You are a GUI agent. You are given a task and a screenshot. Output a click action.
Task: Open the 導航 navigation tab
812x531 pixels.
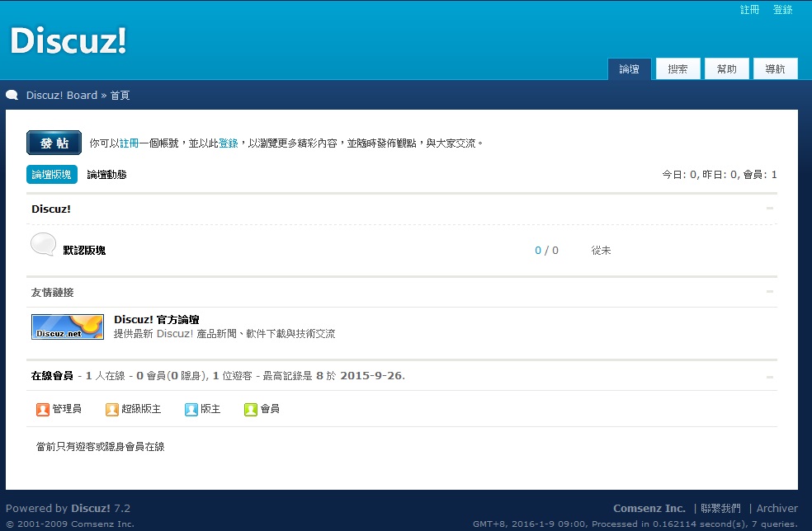coord(775,68)
